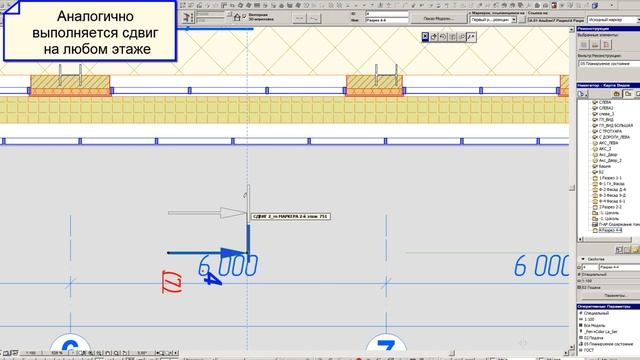Switch to Navigator View Map tab icon
This screenshot has width=640, height=360.
pyautogui.click(x=628, y=94)
